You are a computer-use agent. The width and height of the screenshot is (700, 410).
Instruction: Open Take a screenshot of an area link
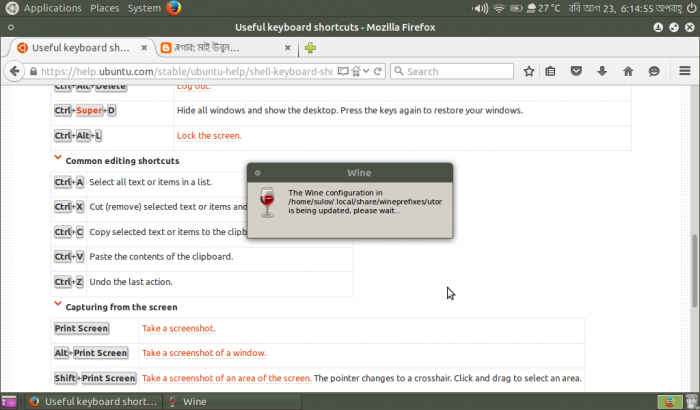click(226, 378)
